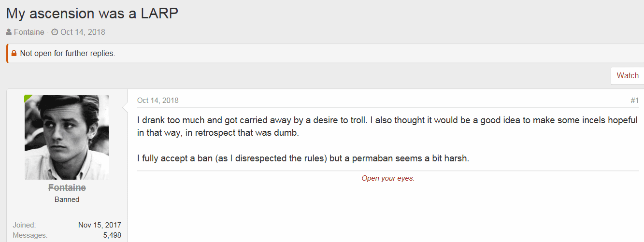Screen dimensions: 644x242
Task: Click the 'Open your eyes.' signature text
Action: click(388, 178)
